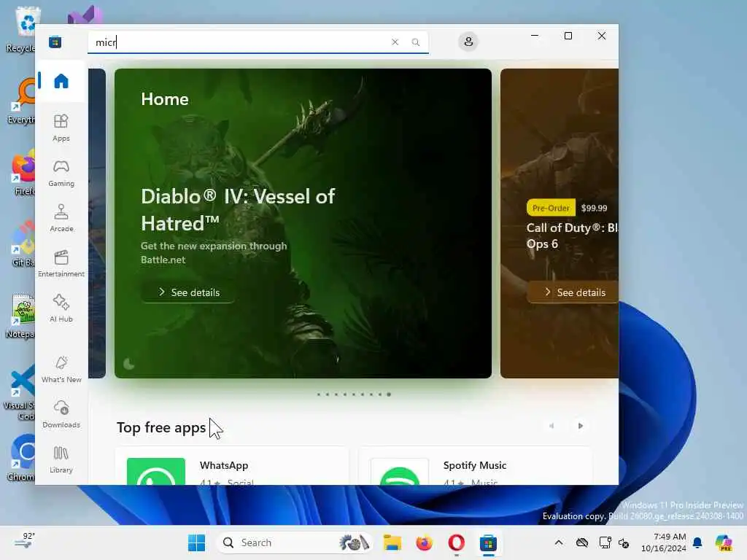Open the Entertainment section
This screenshot has height=560, width=747.
61,263
